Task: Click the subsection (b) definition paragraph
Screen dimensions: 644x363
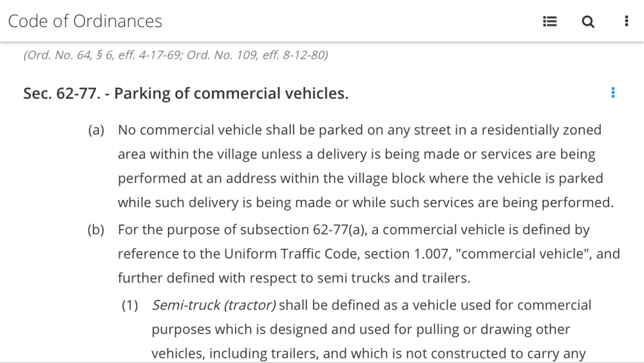Action: (369, 253)
